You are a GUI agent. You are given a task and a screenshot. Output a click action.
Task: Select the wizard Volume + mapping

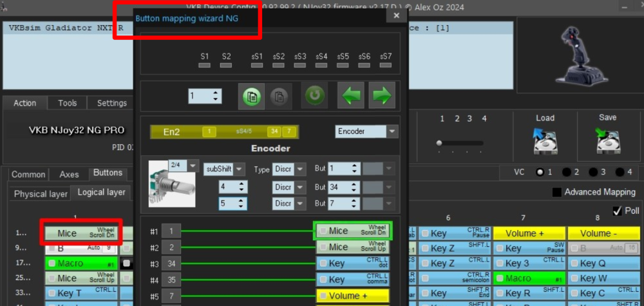coord(352,296)
